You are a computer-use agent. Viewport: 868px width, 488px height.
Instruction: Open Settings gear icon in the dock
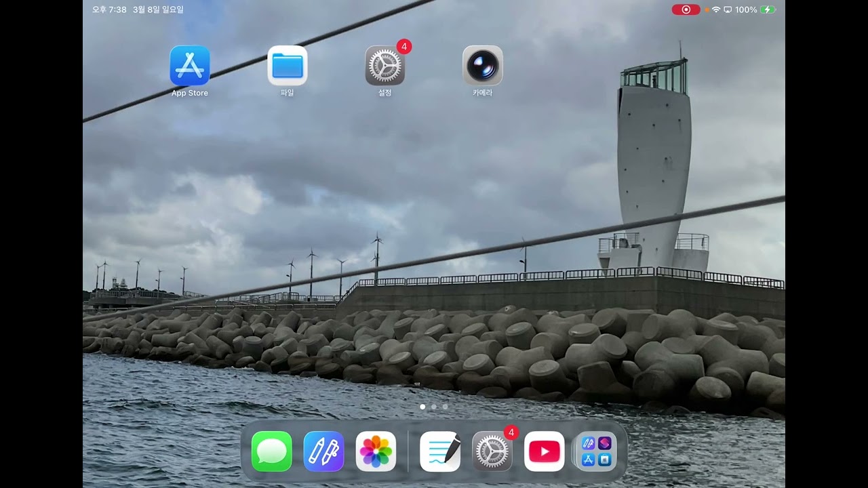click(x=492, y=451)
